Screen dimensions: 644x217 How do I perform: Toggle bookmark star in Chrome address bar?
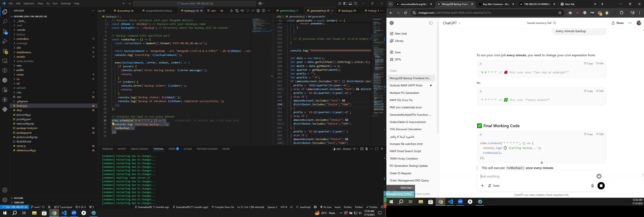560,13
